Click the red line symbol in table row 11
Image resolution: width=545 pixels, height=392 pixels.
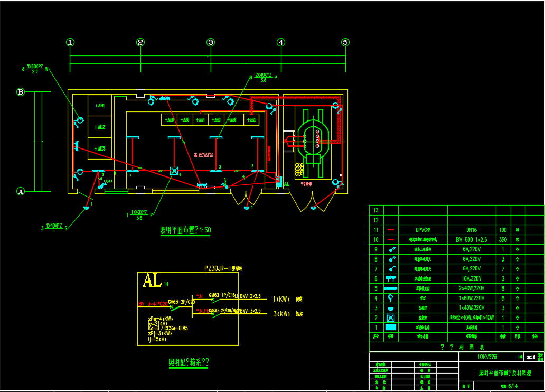click(x=391, y=230)
